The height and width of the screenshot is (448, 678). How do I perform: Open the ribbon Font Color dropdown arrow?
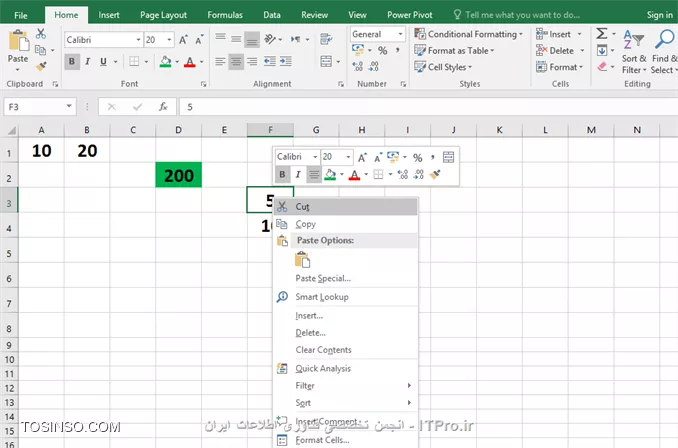[201, 62]
